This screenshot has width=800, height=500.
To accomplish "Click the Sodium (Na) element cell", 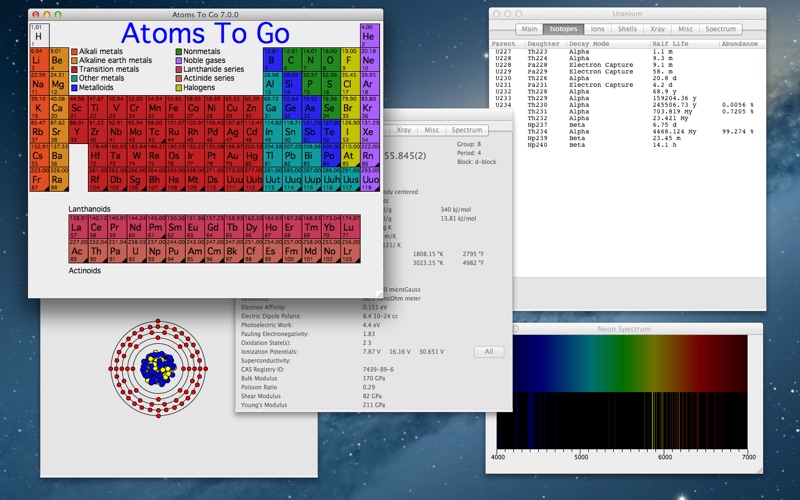I will (40, 84).
